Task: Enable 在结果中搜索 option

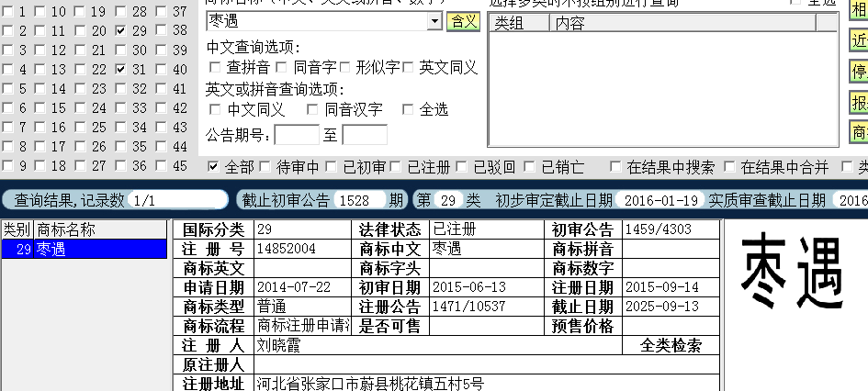Action: coord(614,167)
